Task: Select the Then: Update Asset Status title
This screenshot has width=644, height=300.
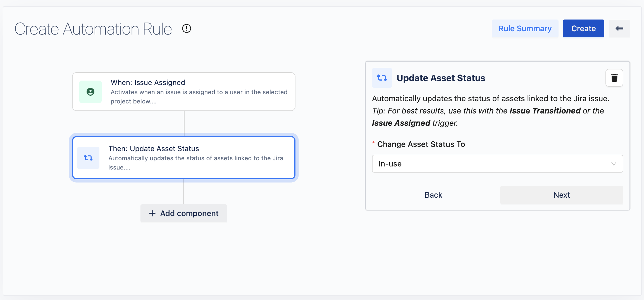Action: point(154,149)
